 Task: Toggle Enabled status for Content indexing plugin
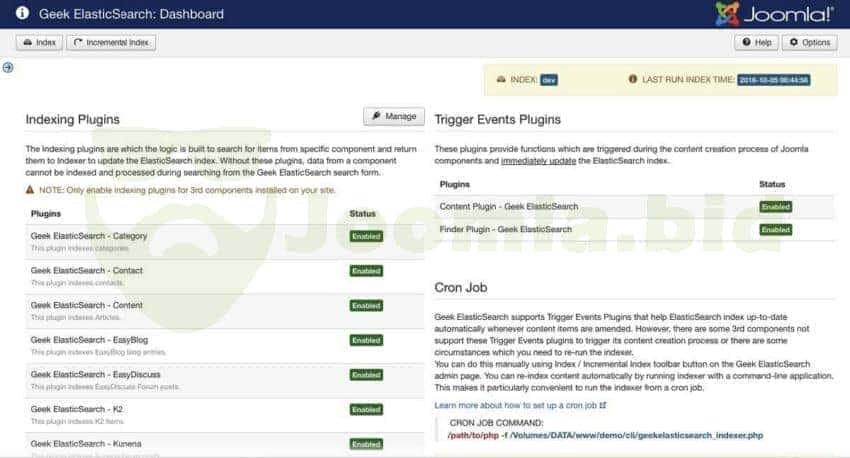tap(366, 306)
